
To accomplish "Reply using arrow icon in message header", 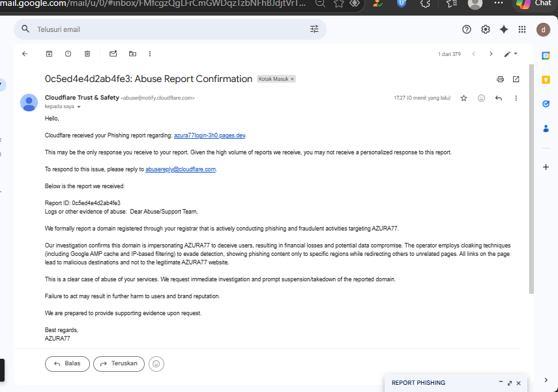I will coord(499,98).
